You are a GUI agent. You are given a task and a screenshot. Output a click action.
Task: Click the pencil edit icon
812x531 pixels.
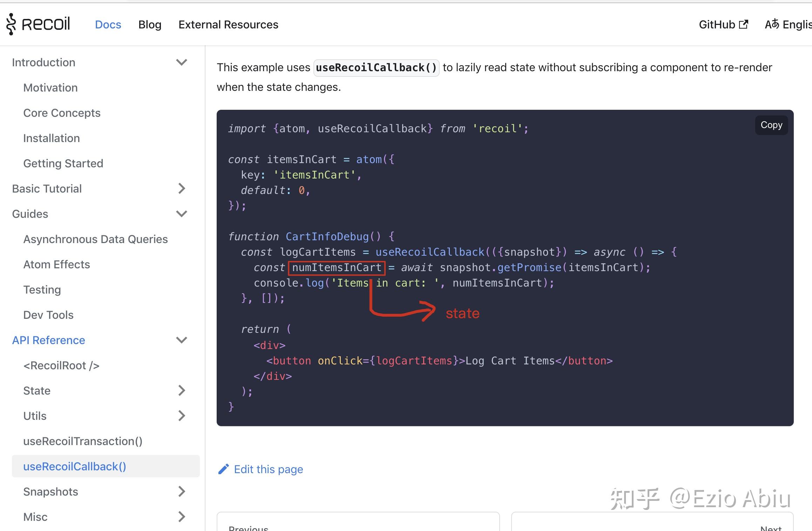[x=223, y=469]
